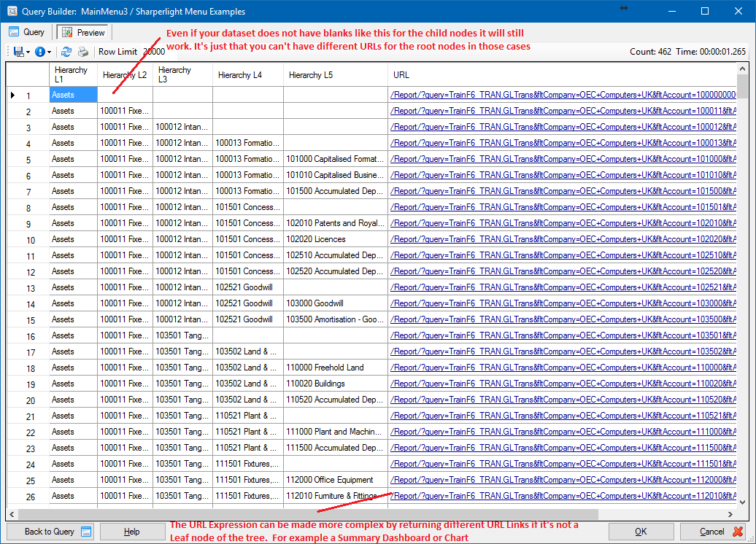Click the Save disk icon in toolbar
The image size is (756, 544).
[18, 52]
